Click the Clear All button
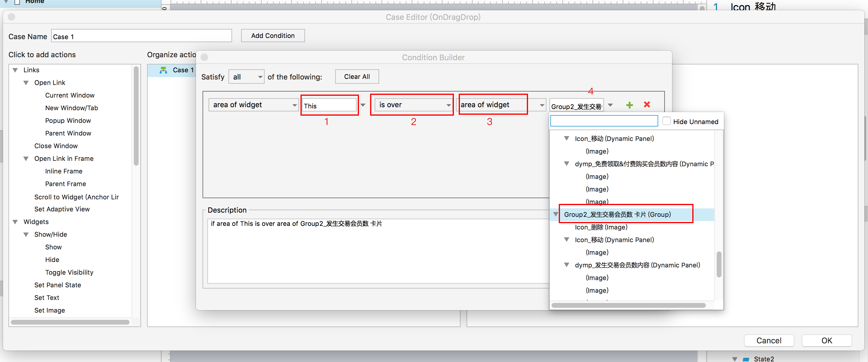The image size is (868, 362). (x=357, y=77)
